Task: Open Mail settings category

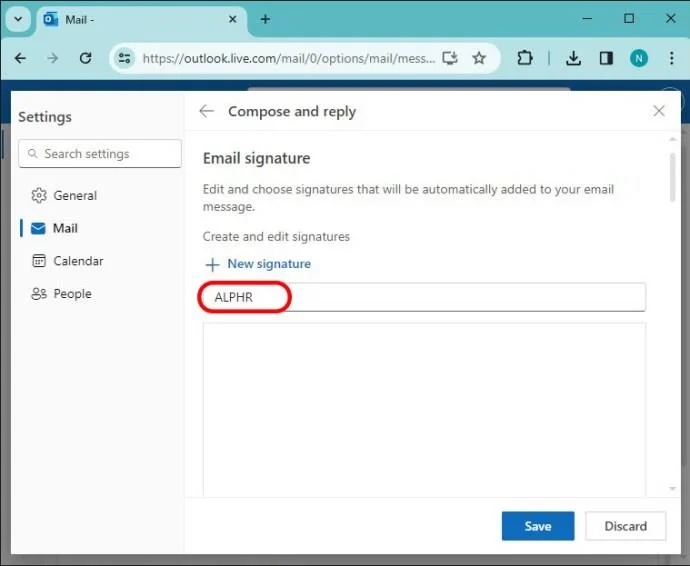Action: pyautogui.click(x=55, y=228)
